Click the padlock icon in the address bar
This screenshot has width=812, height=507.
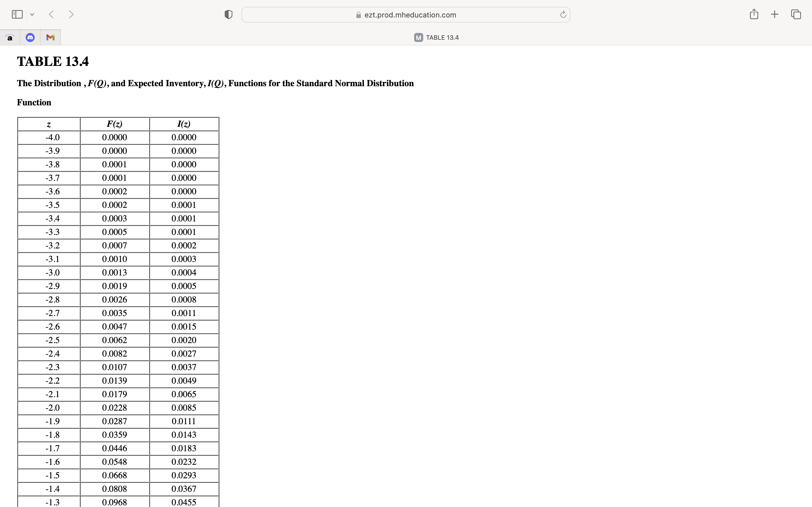coord(358,15)
